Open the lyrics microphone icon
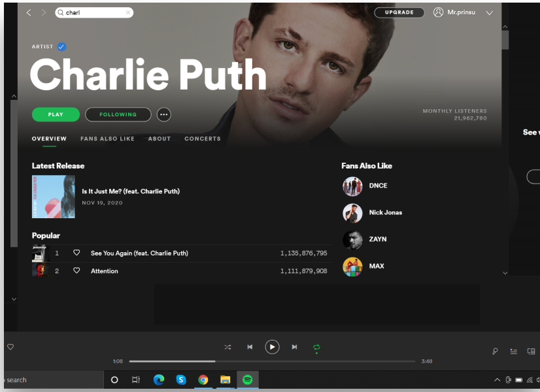 pyautogui.click(x=495, y=351)
